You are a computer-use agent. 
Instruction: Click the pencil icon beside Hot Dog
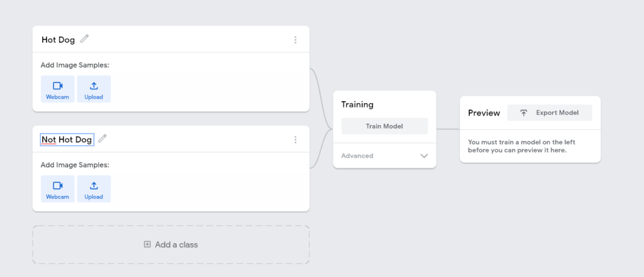pyautogui.click(x=84, y=39)
